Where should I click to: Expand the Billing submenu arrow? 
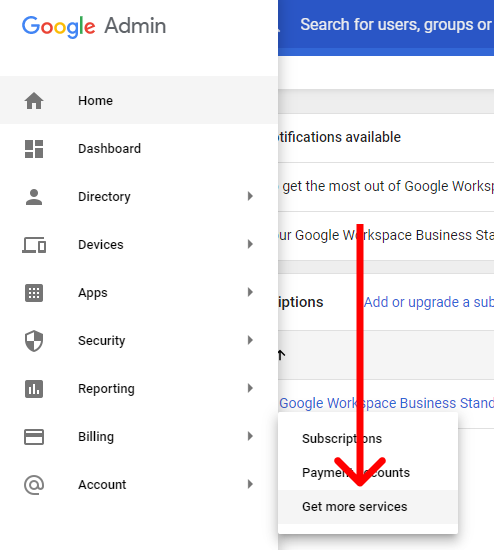[250, 436]
